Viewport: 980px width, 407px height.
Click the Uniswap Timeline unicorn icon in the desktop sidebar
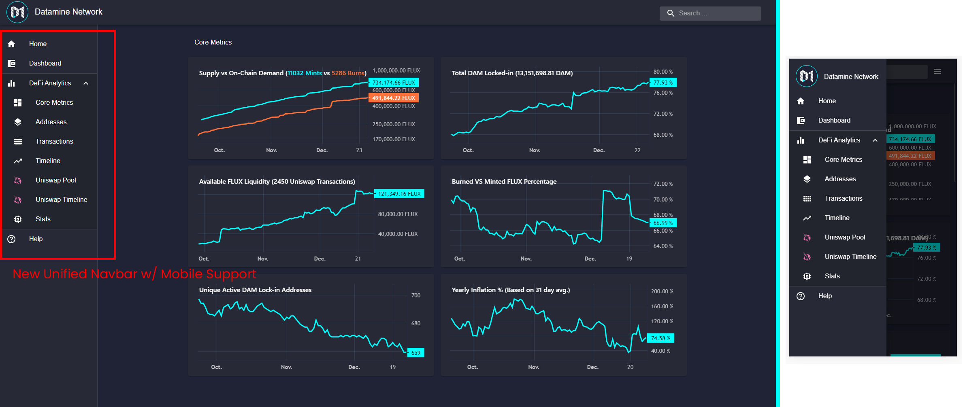tap(18, 200)
